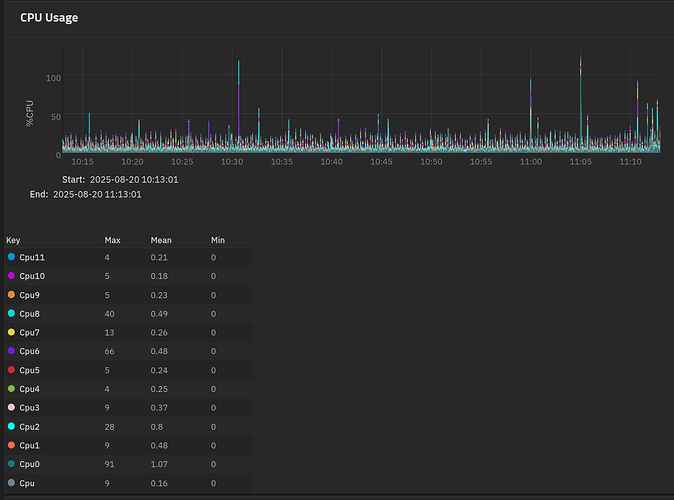Viewport: 674px width, 500px height.
Task: Select the Cpu1 legend label
Action: pyautogui.click(x=29, y=445)
